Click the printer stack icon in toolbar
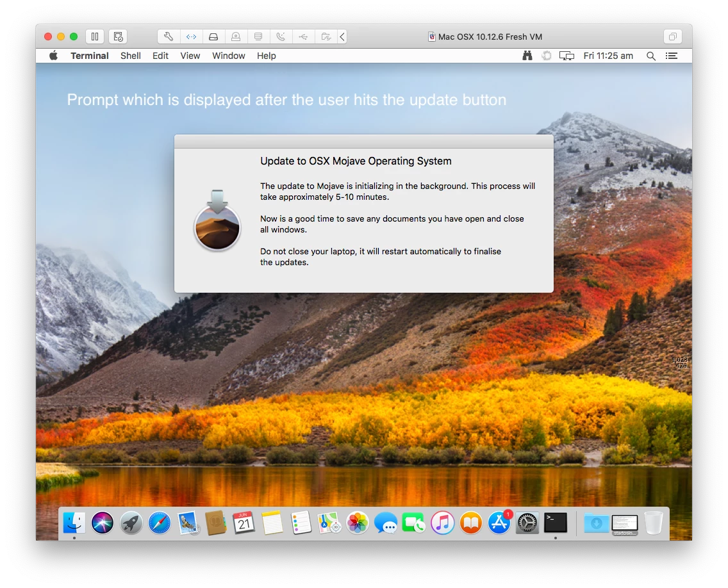Viewport: 728px width, 588px height. (x=259, y=37)
